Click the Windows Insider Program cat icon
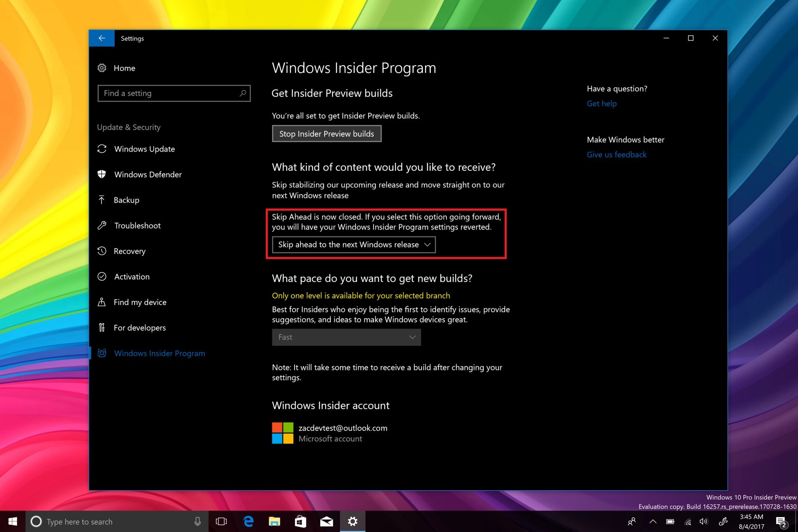Screen dimensions: 798x532 [102, 353]
